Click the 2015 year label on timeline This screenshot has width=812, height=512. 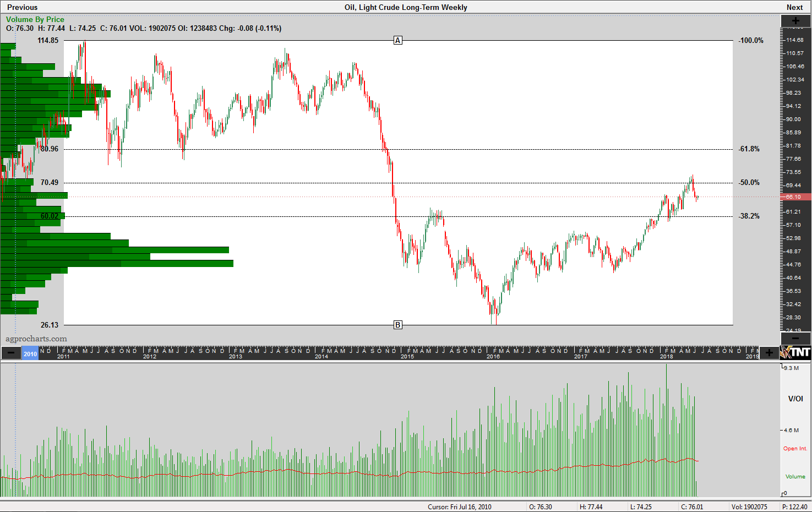407,356
